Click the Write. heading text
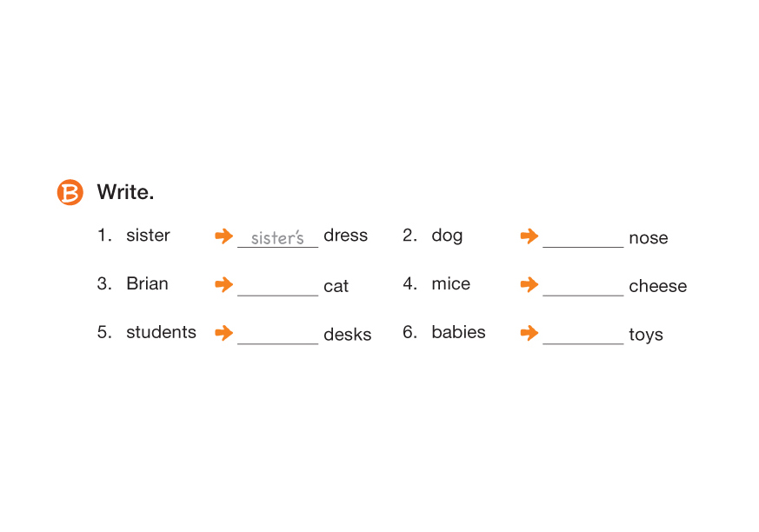 [x=125, y=192]
